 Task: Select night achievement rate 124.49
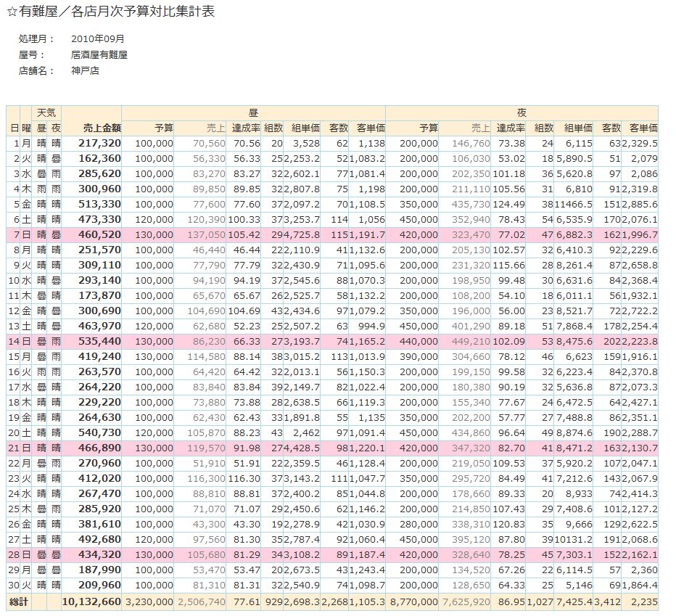(x=509, y=205)
